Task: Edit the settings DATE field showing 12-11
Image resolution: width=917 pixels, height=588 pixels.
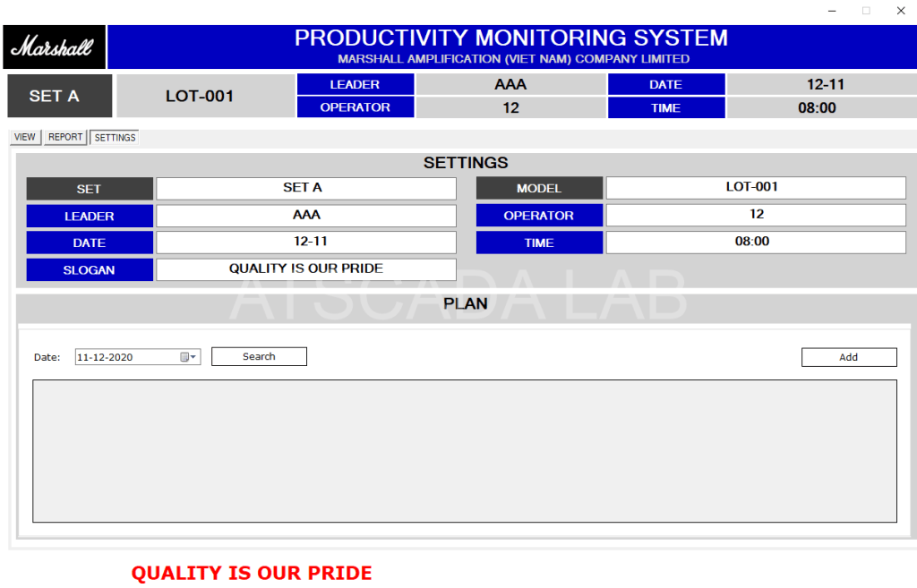Action: pos(306,243)
